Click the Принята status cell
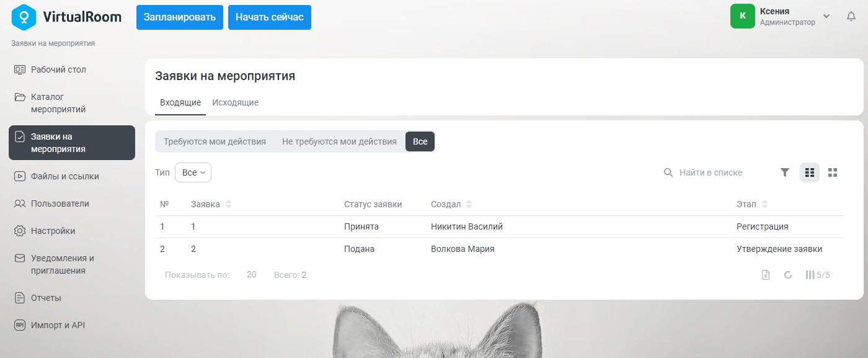Viewport: 868px width, 358px height. [x=361, y=226]
